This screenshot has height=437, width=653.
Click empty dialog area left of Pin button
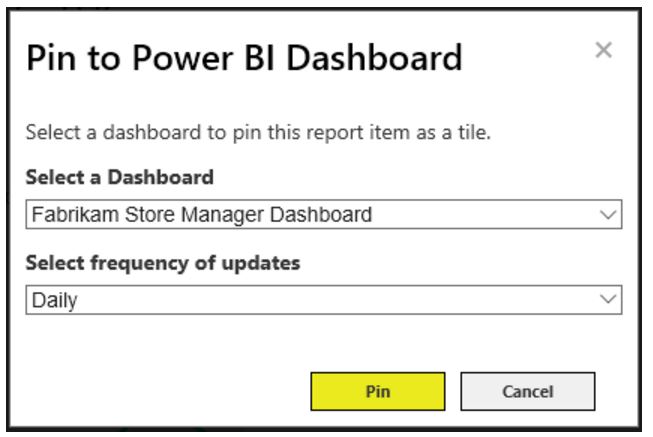click(x=160, y=391)
